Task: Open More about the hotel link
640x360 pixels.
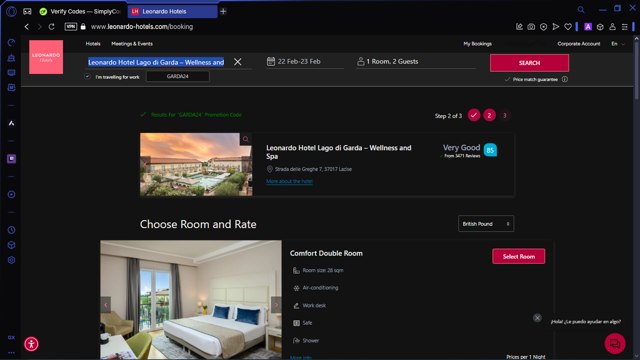Action: coord(289,181)
